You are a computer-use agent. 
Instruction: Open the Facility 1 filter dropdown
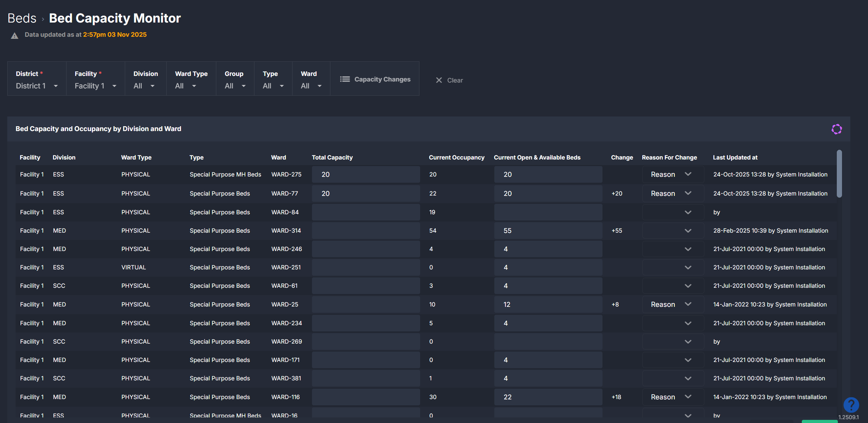click(x=95, y=86)
